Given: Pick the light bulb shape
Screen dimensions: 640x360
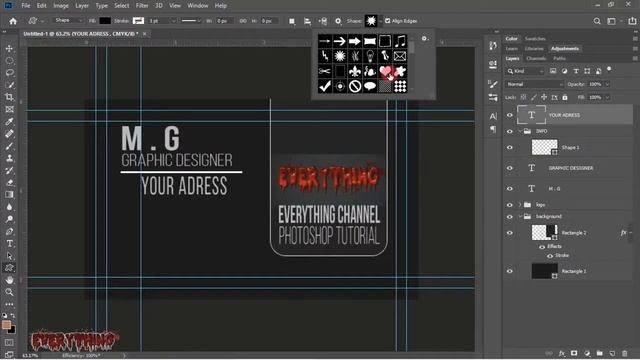Looking at the screenshot, I should [370, 56].
